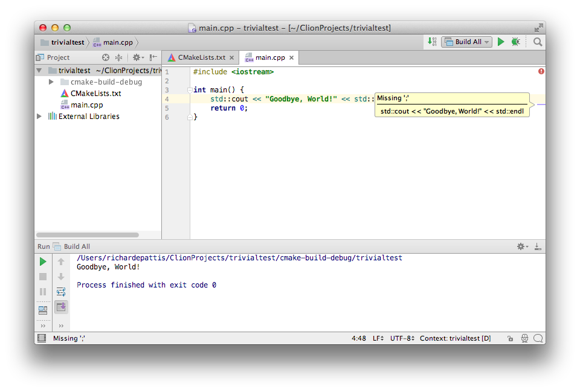Image resolution: width=580 pixels, height=392 pixels.
Task: Click Collapse All icon in Project panel
Action: tap(119, 57)
